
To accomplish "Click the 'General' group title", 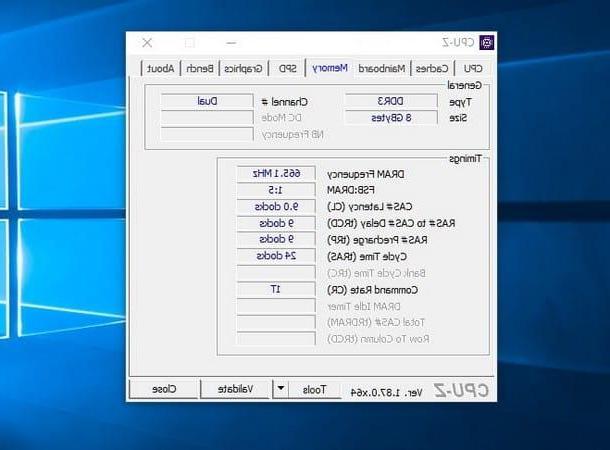I will [x=465, y=85].
